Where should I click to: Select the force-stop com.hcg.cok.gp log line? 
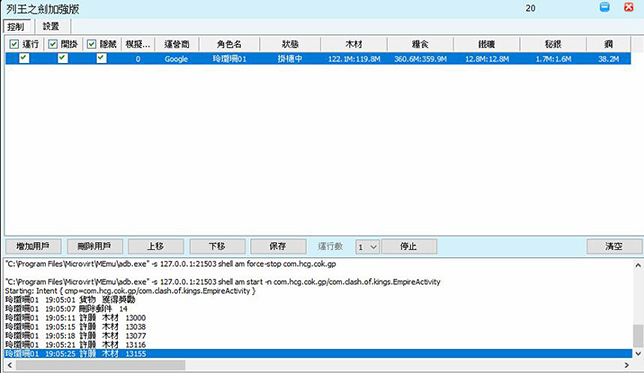170,264
